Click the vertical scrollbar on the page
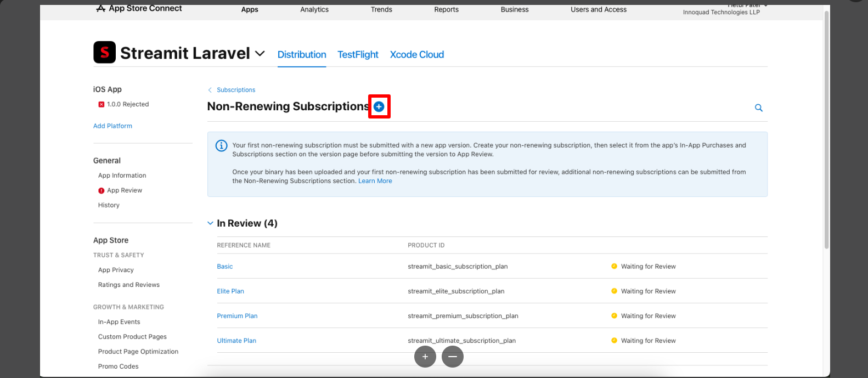This screenshot has height=378, width=868. (827, 129)
